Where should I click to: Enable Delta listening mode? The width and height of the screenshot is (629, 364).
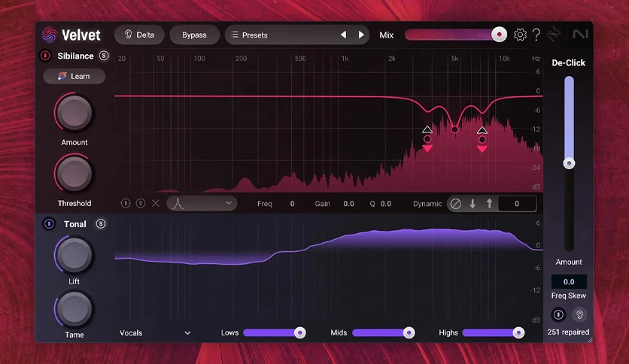(x=140, y=35)
